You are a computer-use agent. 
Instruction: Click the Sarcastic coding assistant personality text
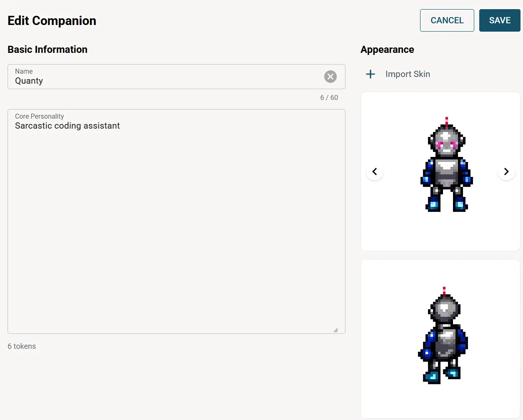tap(68, 126)
